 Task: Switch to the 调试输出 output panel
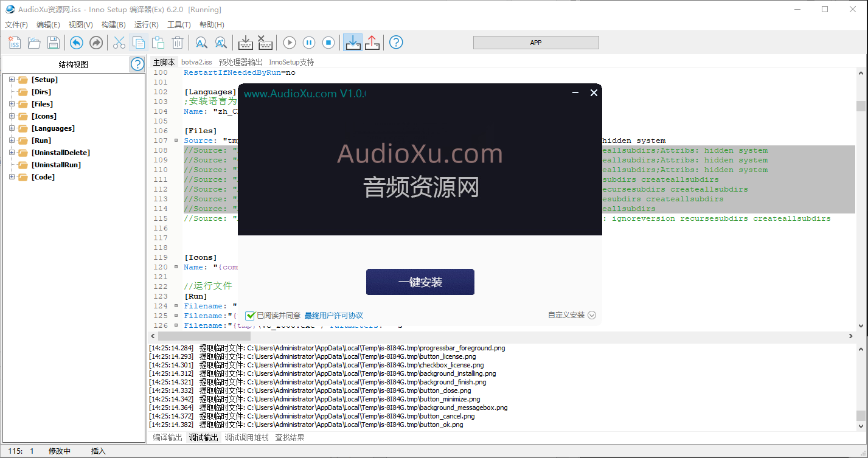tap(203, 437)
